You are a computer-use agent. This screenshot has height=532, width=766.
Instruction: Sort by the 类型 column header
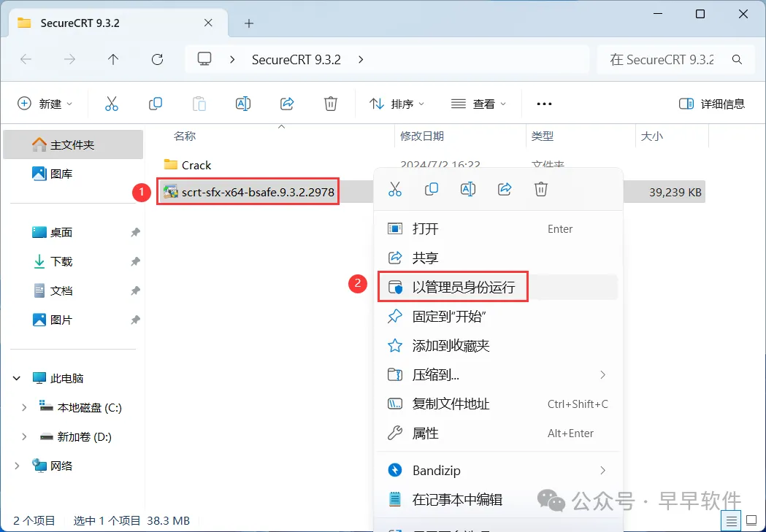[x=581, y=136]
